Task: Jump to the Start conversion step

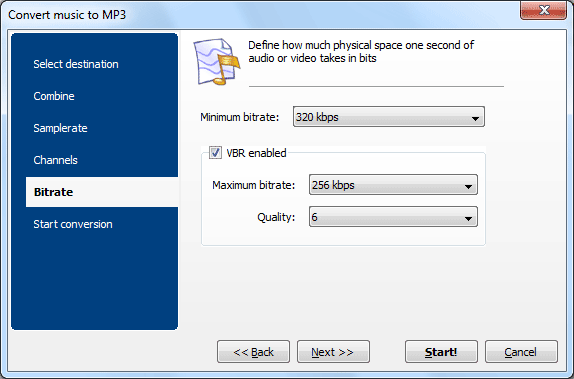Action: (73, 224)
